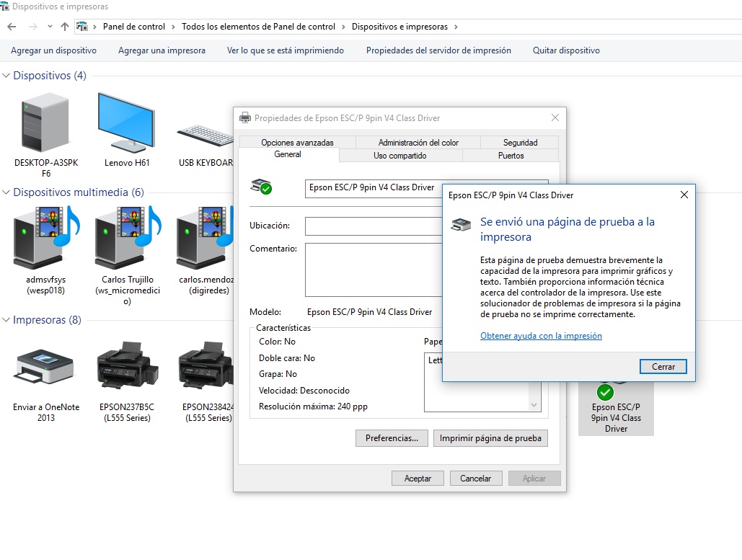
Task: Click the back navigation arrow
Action: tap(12, 26)
